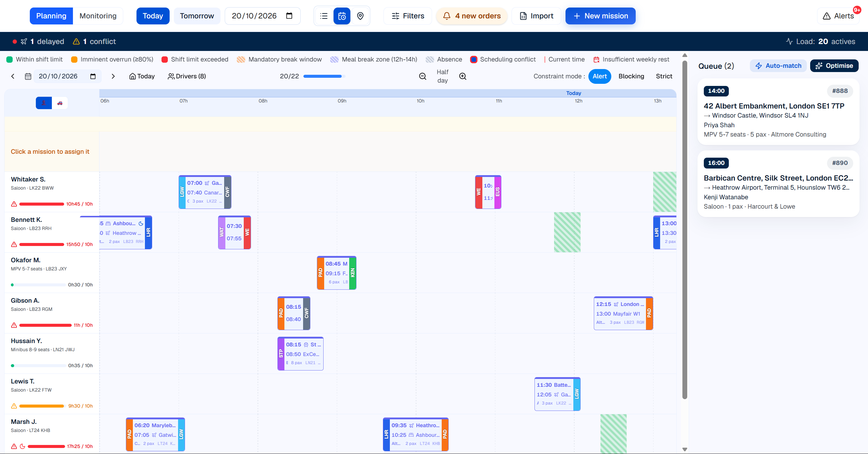
Task: Click Marsh J. night rest moon icon
Action: [x=23, y=446]
